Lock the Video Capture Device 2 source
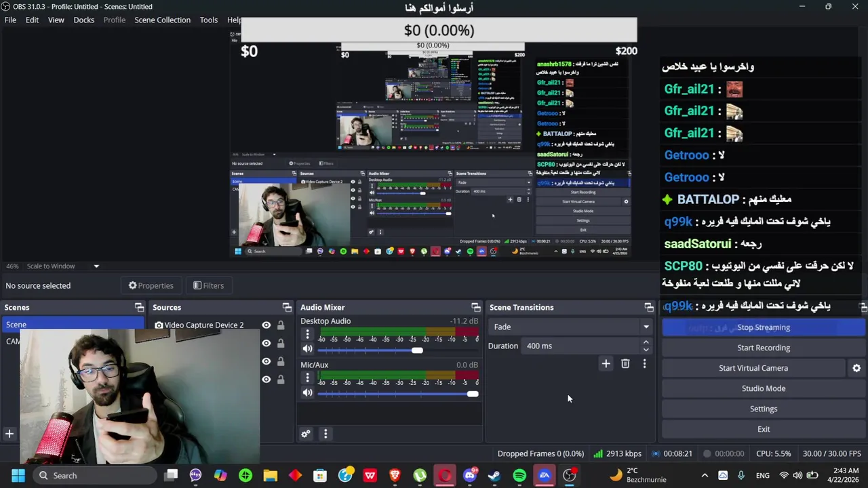 pos(281,325)
